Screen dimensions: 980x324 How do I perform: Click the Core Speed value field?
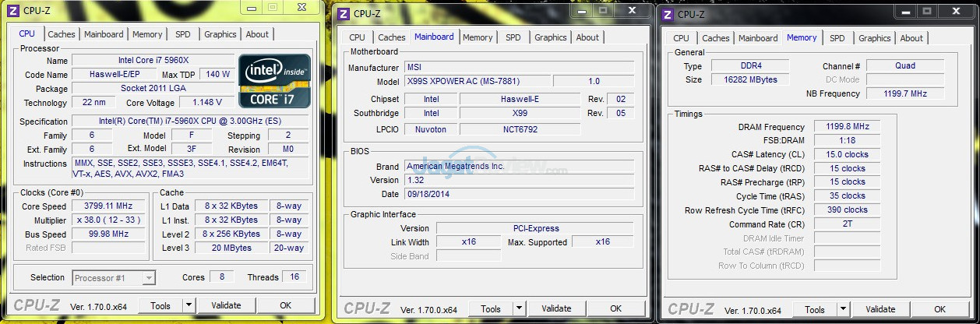click(108, 206)
